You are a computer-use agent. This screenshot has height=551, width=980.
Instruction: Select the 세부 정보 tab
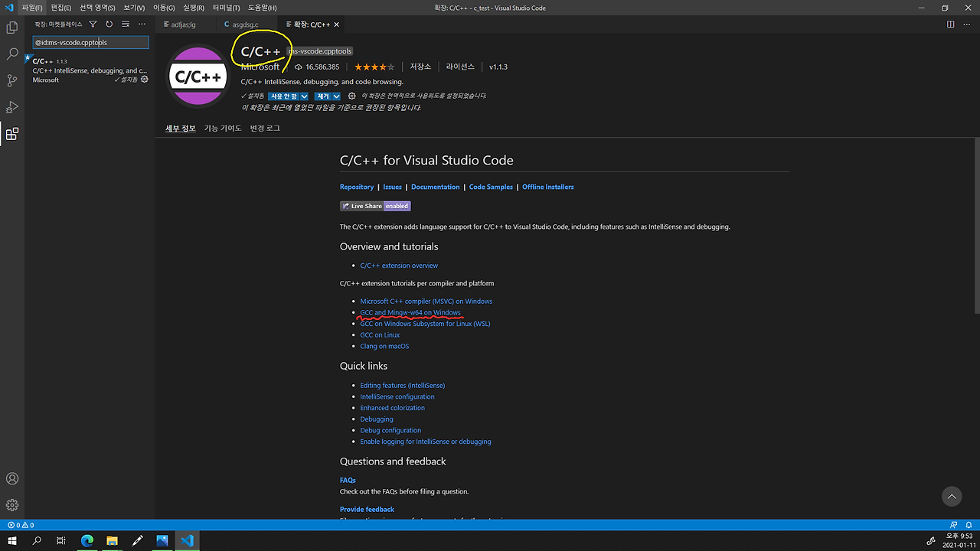coord(181,128)
